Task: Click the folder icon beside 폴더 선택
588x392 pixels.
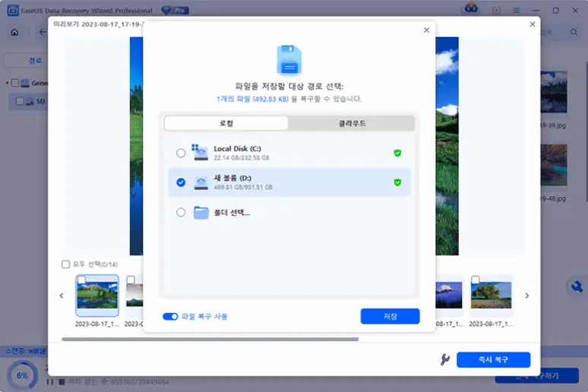Action: 201,213
